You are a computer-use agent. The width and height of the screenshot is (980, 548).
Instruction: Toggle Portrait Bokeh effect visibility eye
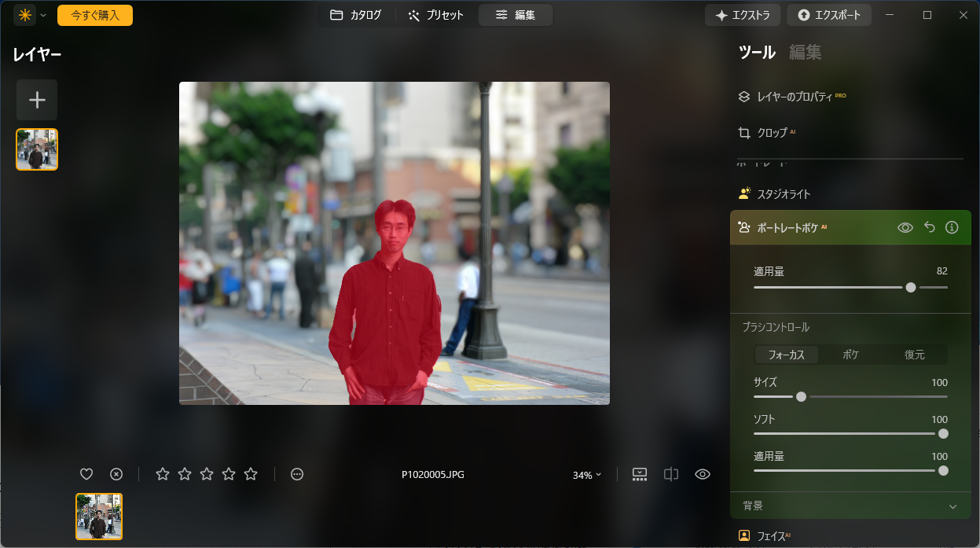pyautogui.click(x=905, y=227)
